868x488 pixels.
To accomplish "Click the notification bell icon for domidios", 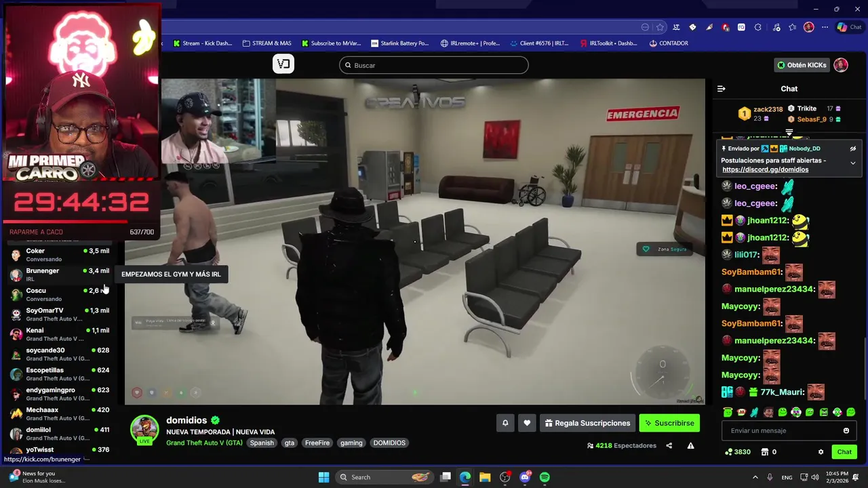I will pyautogui.click(x=505, y=423).
